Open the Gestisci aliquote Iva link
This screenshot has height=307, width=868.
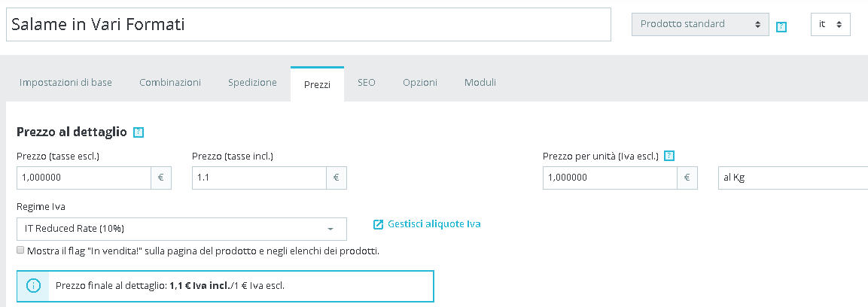(x=434, y=224)
